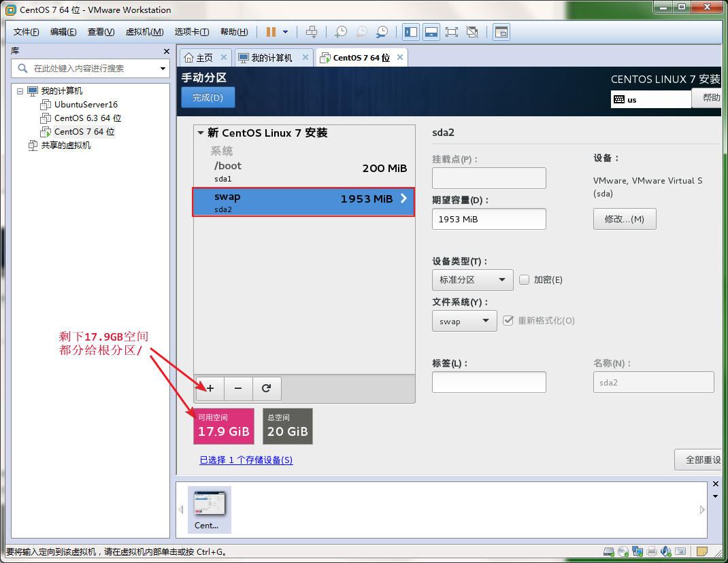Click the 期望容量 field showing 1953 MiB
This screenshot has width=728, height=563.
[x=489, y=219]
